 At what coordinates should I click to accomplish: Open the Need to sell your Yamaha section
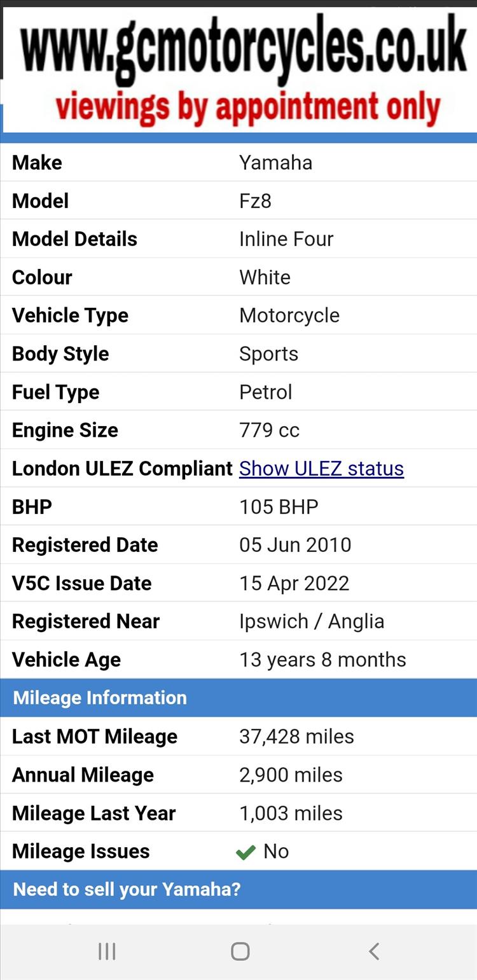[238, 889]
